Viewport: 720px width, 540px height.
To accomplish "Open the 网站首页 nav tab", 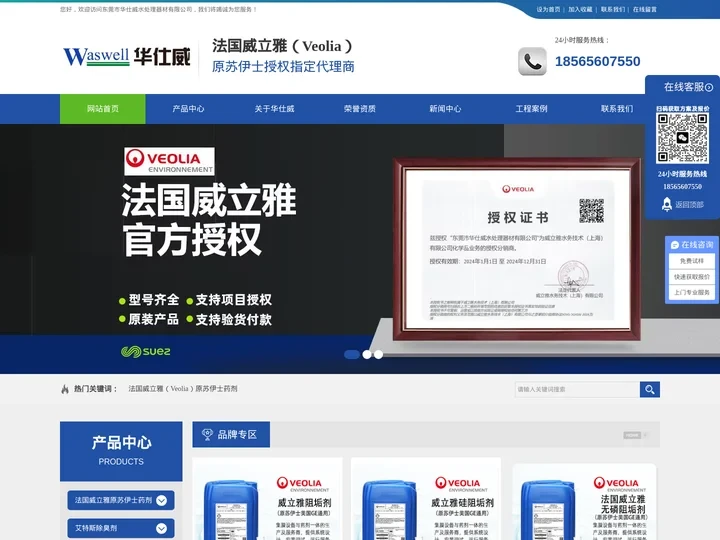I will tap(102, 109).
